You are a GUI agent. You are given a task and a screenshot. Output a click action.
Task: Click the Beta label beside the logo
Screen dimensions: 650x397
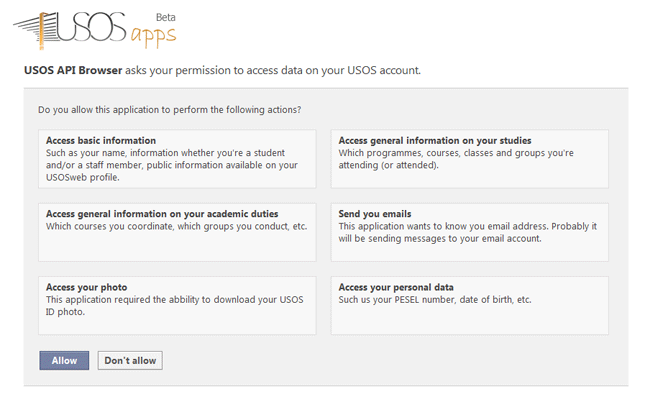coord(165,17)
